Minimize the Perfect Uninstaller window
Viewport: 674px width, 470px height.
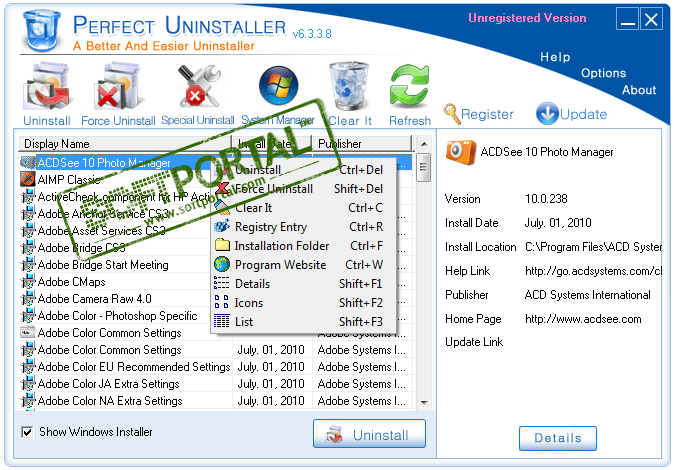click(x=628, y=19)
